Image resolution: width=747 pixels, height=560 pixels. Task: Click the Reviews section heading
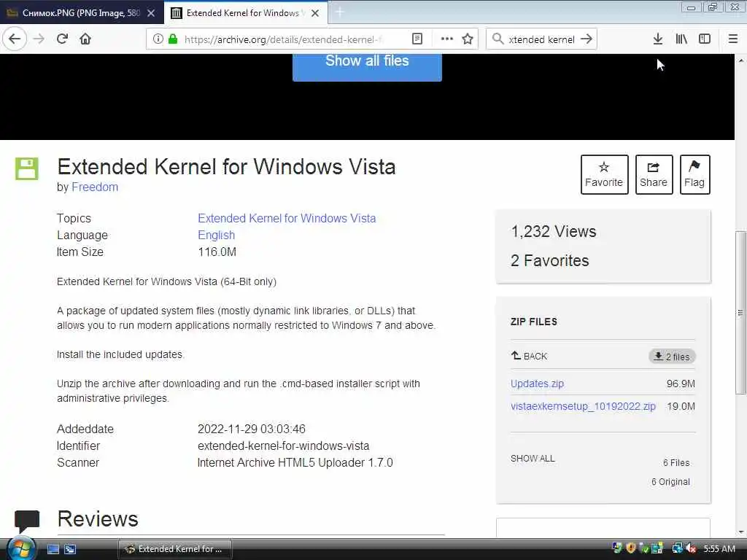pos(98,519)
